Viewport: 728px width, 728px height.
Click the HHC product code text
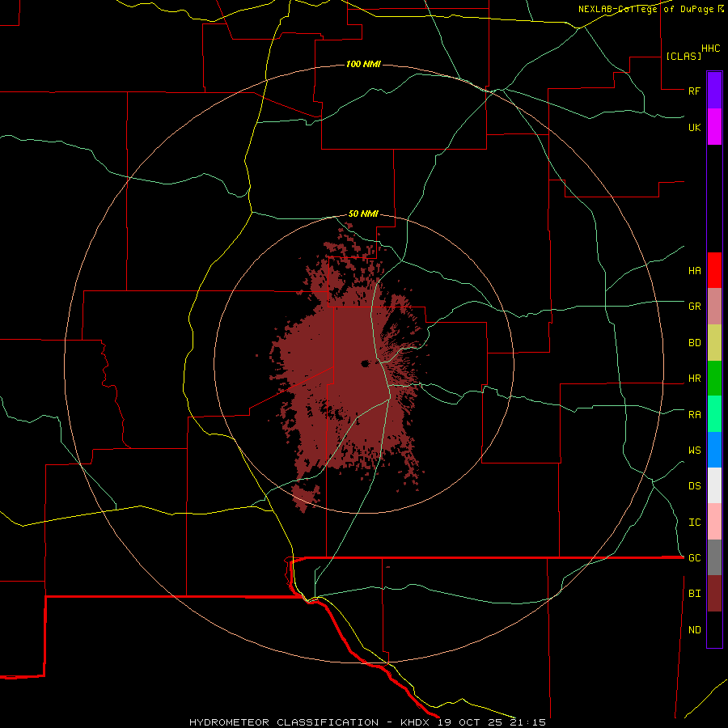[x=710, y=49]
